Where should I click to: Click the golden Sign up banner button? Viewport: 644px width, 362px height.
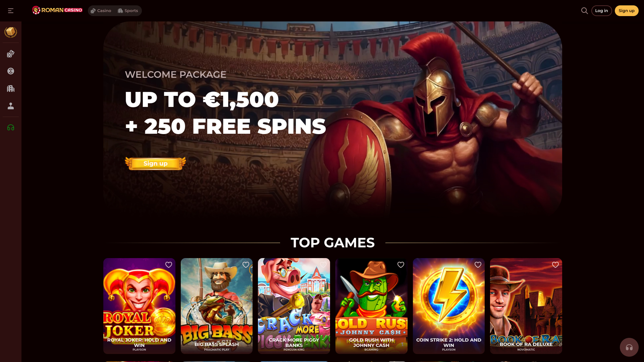pyautogui.click(x=155, y=164)
